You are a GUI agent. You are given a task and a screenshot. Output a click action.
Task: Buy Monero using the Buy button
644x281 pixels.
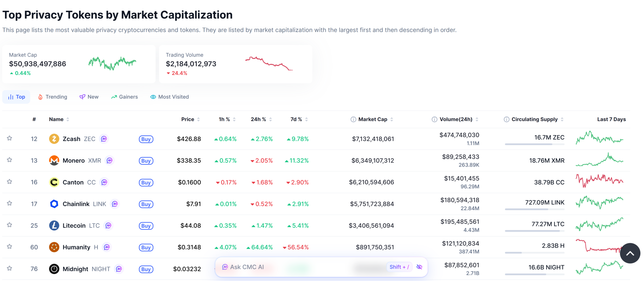tap(146, 161)
